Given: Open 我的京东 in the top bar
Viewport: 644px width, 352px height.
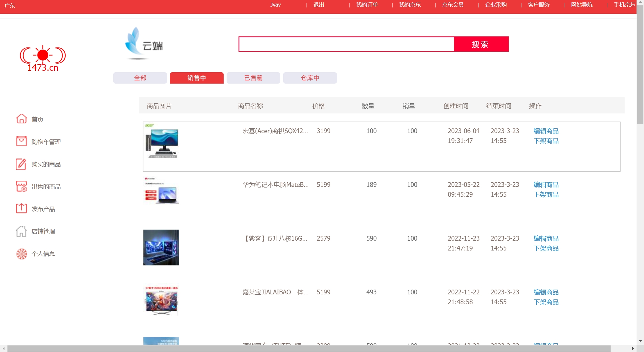Looking at the screenshot, I should coord(410,5).
